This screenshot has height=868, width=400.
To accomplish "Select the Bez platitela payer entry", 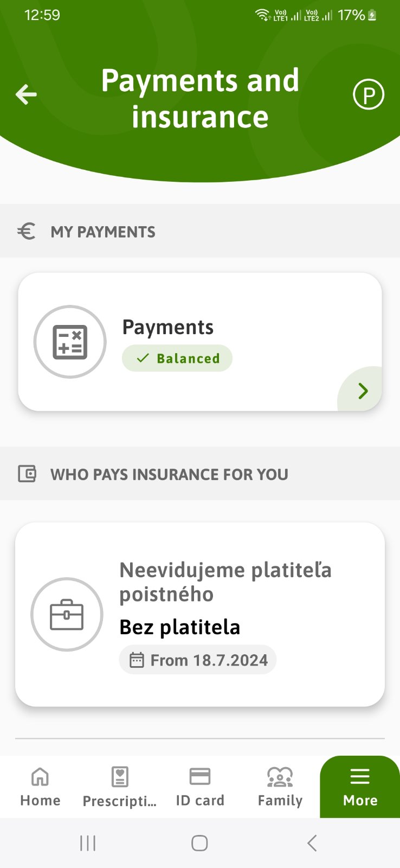I will click(180, 627).
